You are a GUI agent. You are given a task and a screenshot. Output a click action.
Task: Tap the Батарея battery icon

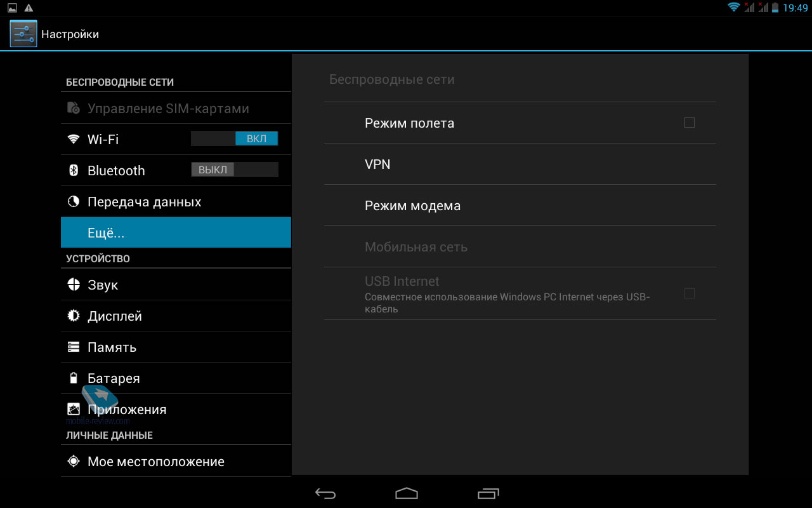point(74,378)
